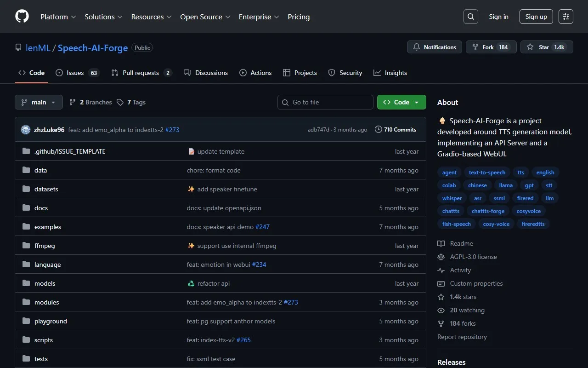Click the Go to file search field
Image resolution: width=588 pixels, height=368 pixels.
pyautogui.click(x=325, y=102)
